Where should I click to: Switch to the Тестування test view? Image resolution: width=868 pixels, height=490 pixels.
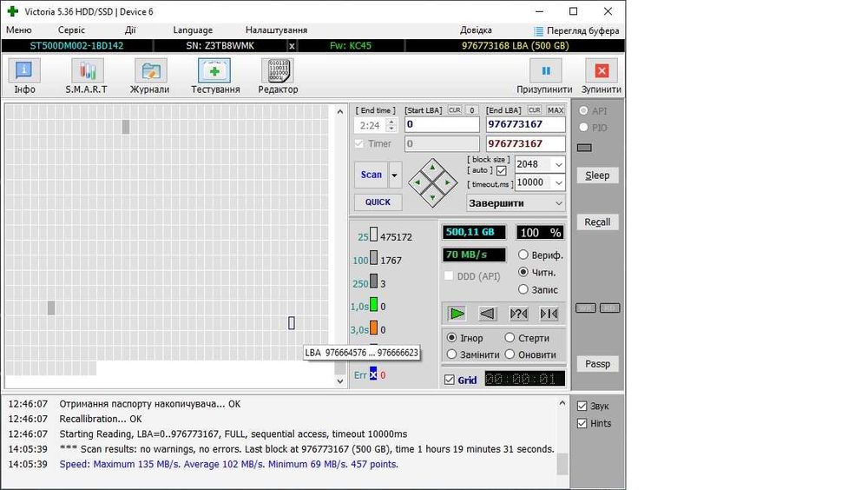pos(214,77)
